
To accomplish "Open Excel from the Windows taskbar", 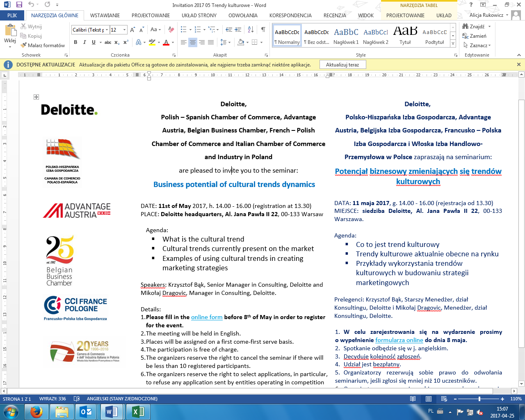I will [138, 411].
